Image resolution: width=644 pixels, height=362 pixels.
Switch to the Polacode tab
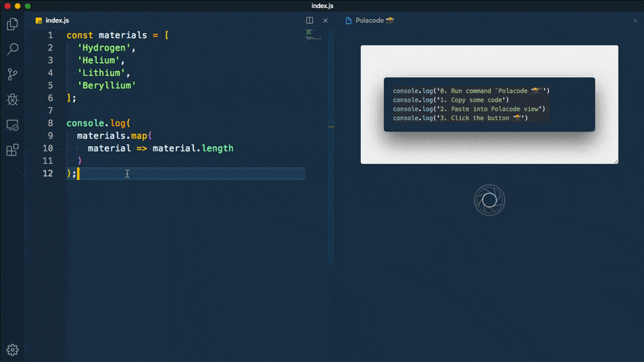coord(373,20)
